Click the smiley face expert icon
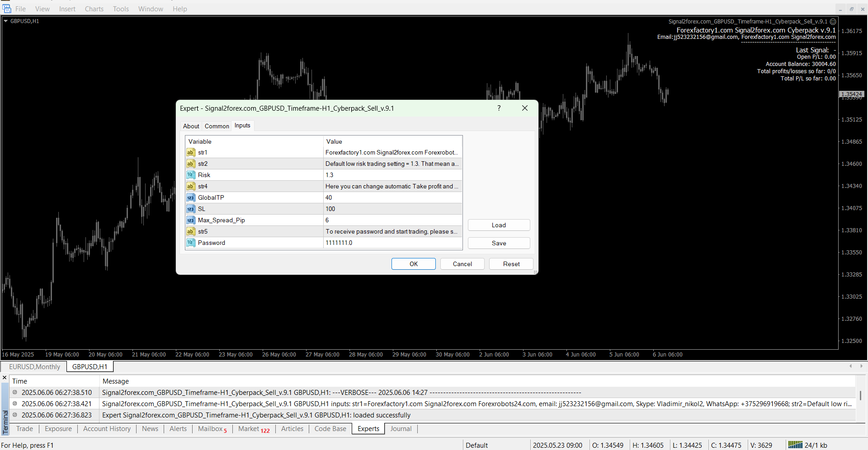This screenshot has width=868, height=450. point(833,22)
